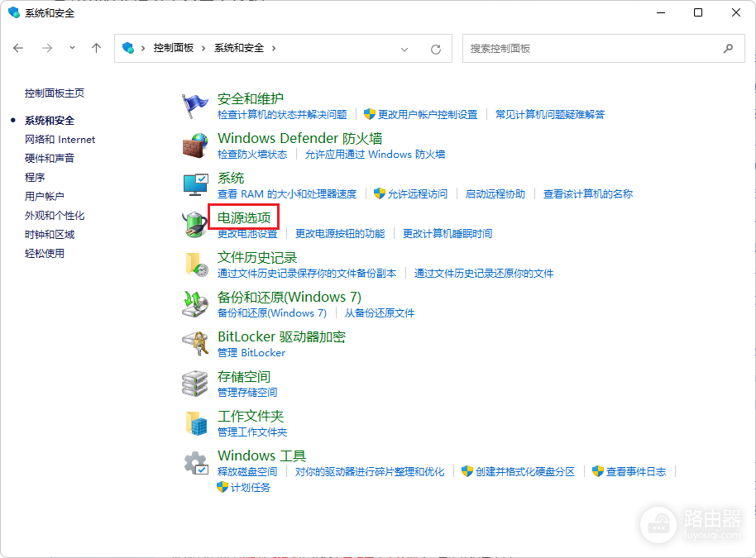Viewport: 756px width, 558px height.
Task: Open 检查防火墙状态 link
Action: click(252, 155)
